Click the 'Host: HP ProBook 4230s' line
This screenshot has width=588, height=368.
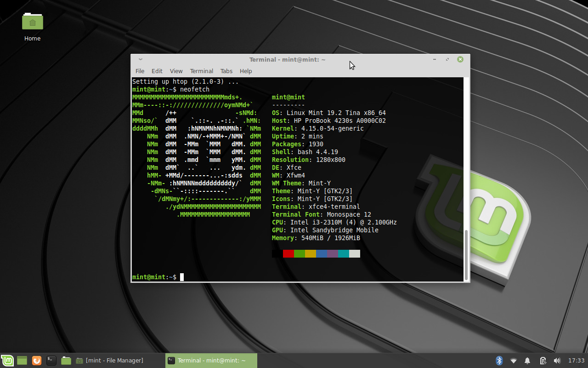pyautogui.click(x=329, y=121)
